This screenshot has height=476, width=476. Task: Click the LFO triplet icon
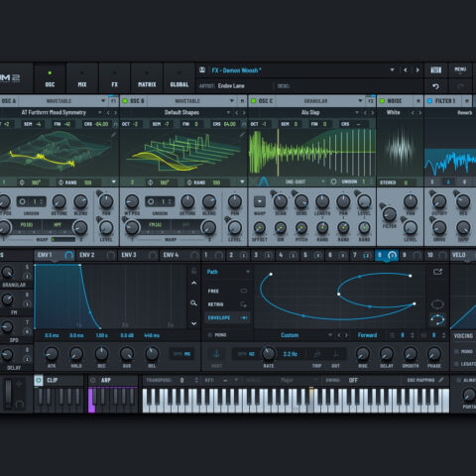[x=317, y=354]
